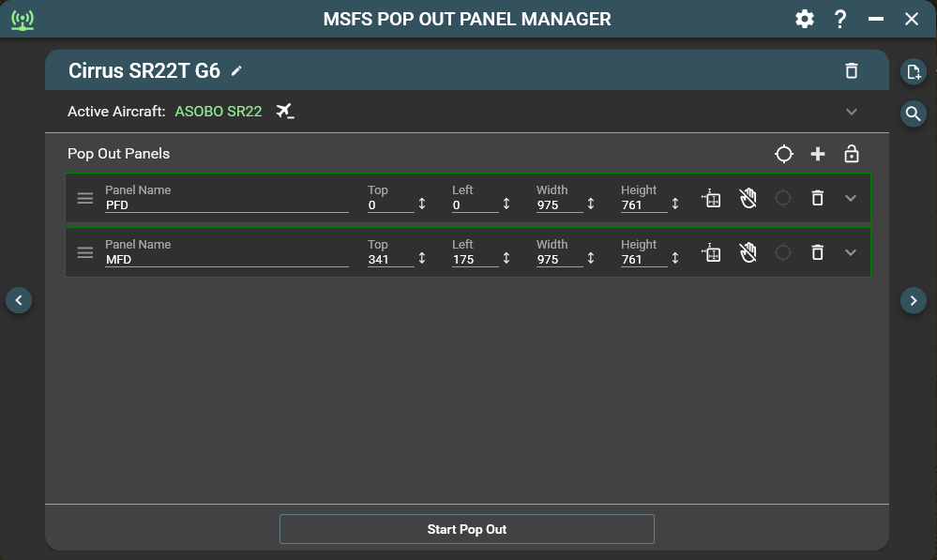Open the profile search magnifier icon
937x560 pixels.
pos(914,114)
